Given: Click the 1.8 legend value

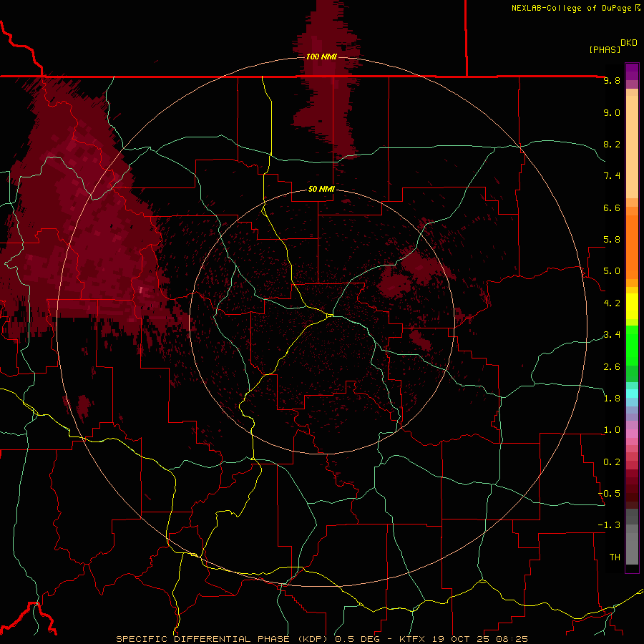Looking at the screenshot, I should [612, 399].
